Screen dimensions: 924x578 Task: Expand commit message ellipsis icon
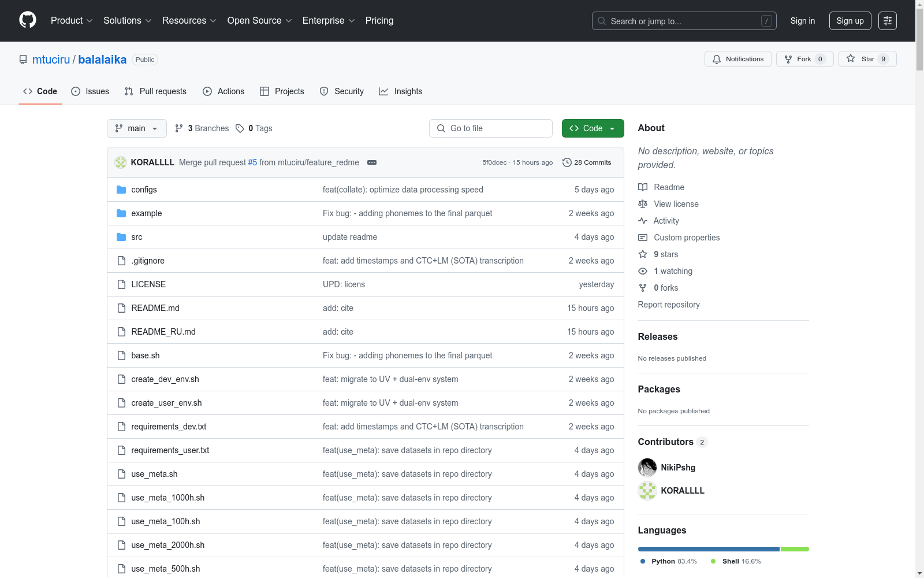[x=372, y=162]
